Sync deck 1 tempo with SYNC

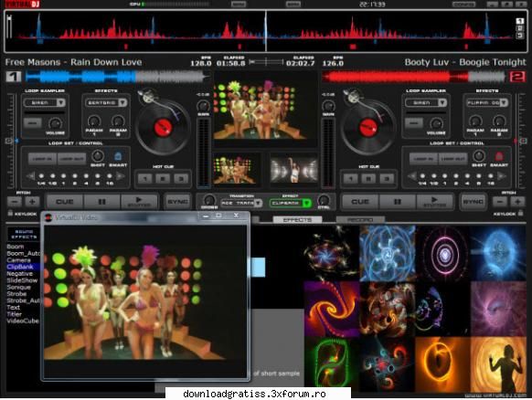[177, 202]
